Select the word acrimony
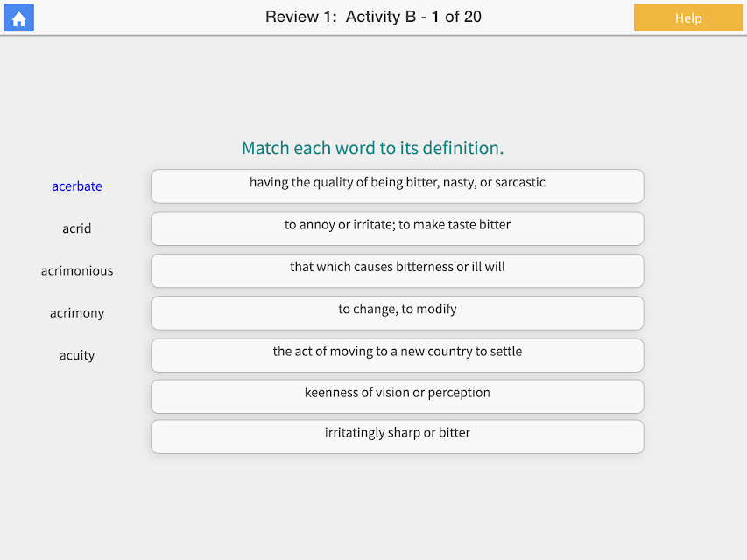Image resolution: width=747 pixels, height=560 pixels. (77, 313)
